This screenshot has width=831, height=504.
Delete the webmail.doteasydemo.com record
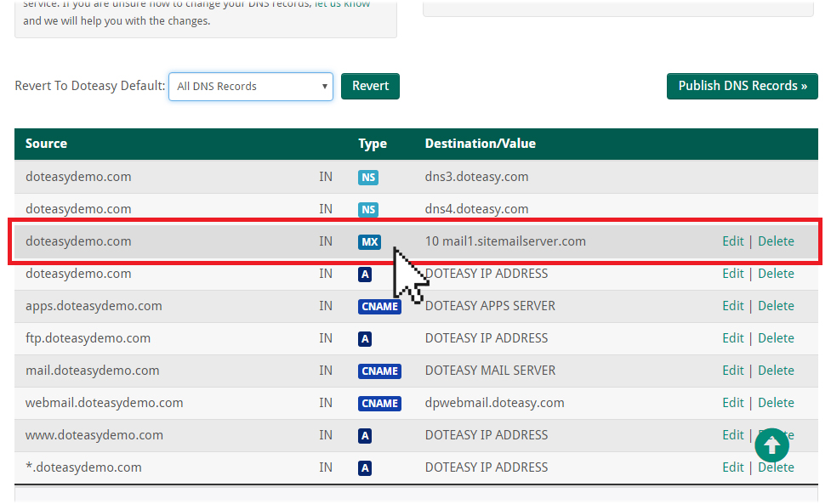pos(776,403)
